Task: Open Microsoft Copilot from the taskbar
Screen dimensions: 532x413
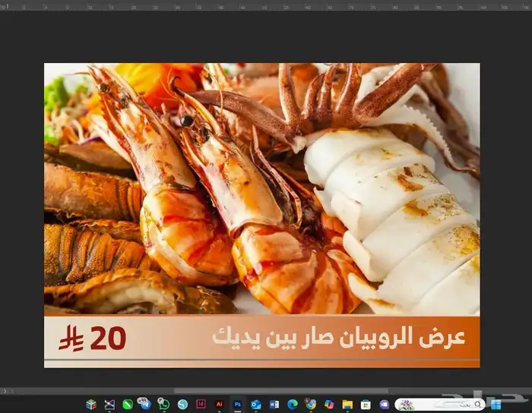Action: click(329, 404)
